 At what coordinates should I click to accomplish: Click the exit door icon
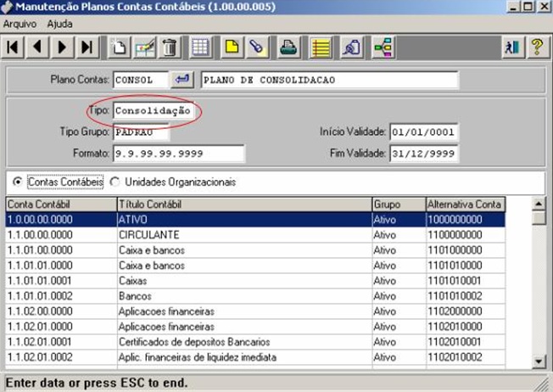512,47
